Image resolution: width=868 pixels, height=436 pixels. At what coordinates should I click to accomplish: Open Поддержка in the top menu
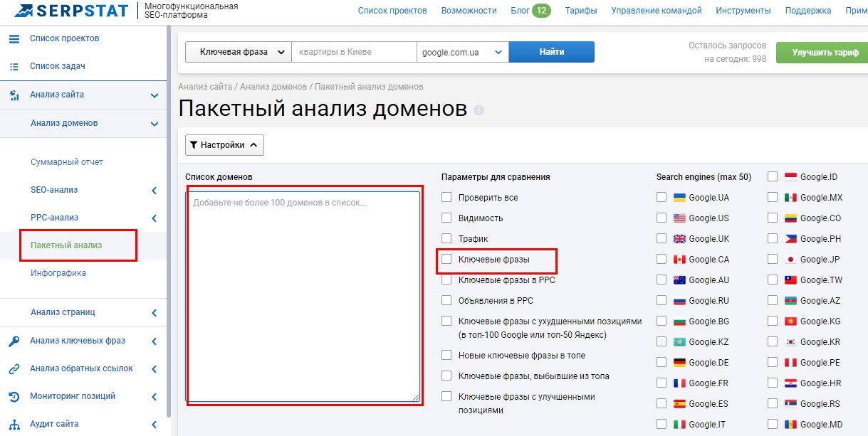[808, 11]
